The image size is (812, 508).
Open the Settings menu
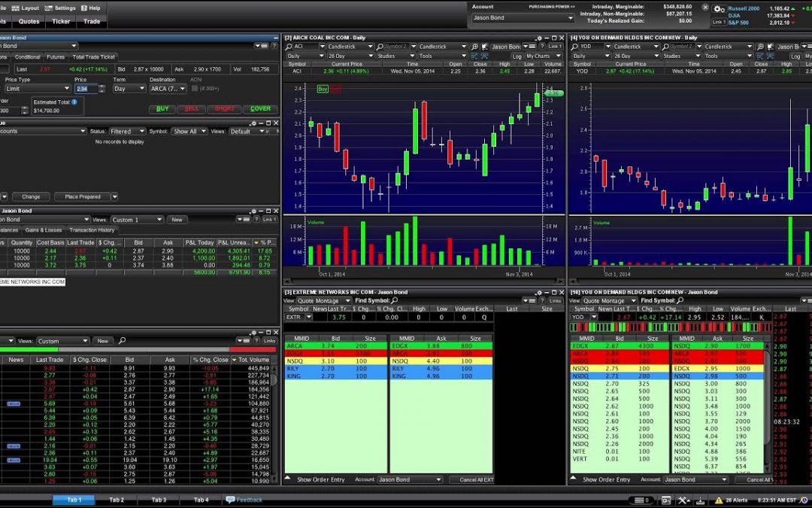(61, 8)
